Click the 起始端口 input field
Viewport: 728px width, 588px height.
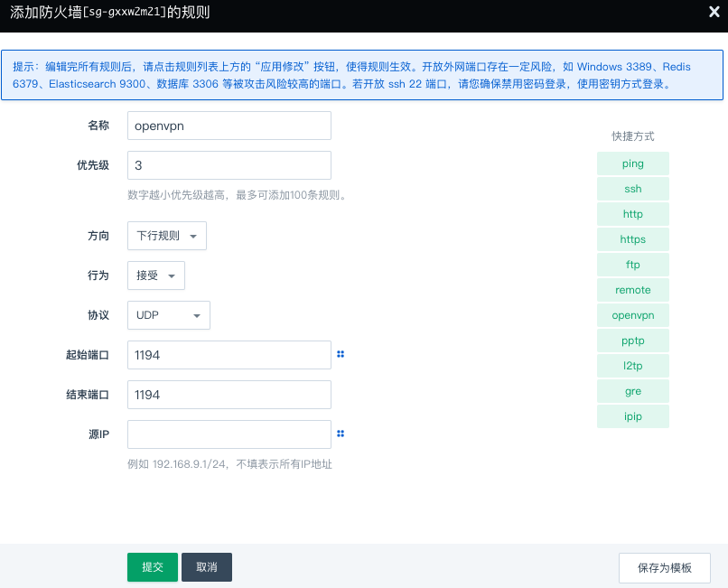pyautogui.click(x=229, y=355)
